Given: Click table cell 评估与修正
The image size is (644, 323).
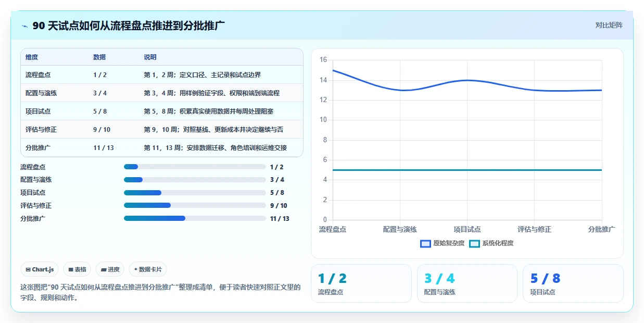Looking at the screenshot, I should (x=41, y=130).
